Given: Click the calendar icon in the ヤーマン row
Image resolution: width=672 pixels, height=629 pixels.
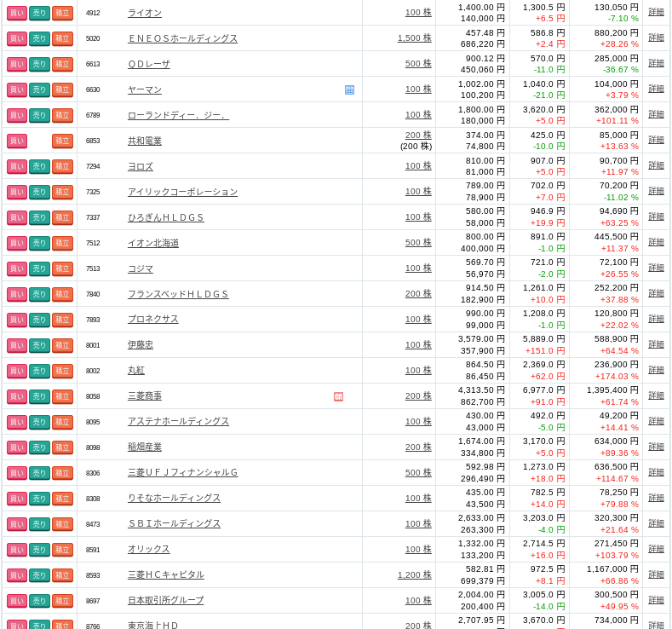Looking at the screenshot, I should point(349,89).
